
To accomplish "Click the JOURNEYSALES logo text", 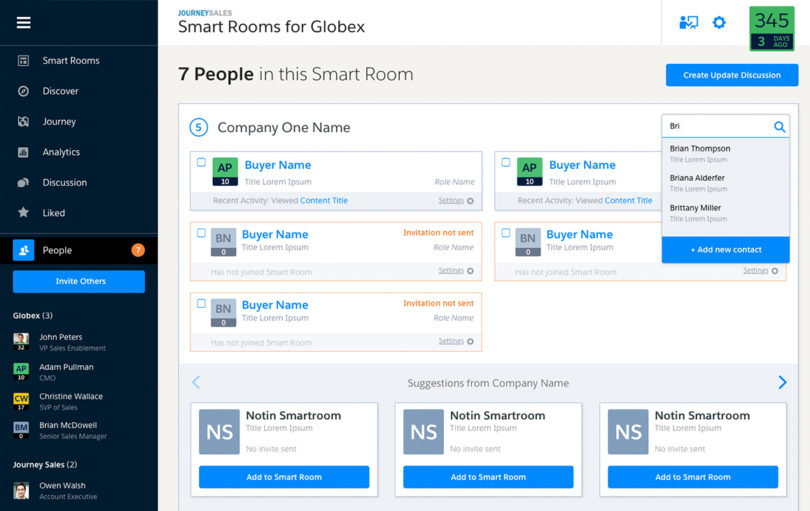I will coord(205,13).
